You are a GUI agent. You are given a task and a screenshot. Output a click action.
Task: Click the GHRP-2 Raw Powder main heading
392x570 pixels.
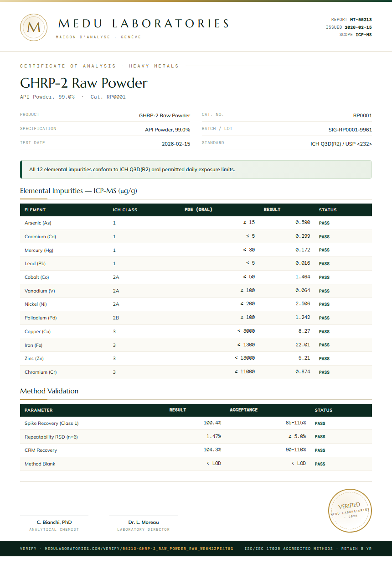pyautogui.click(x=84, y=83)
